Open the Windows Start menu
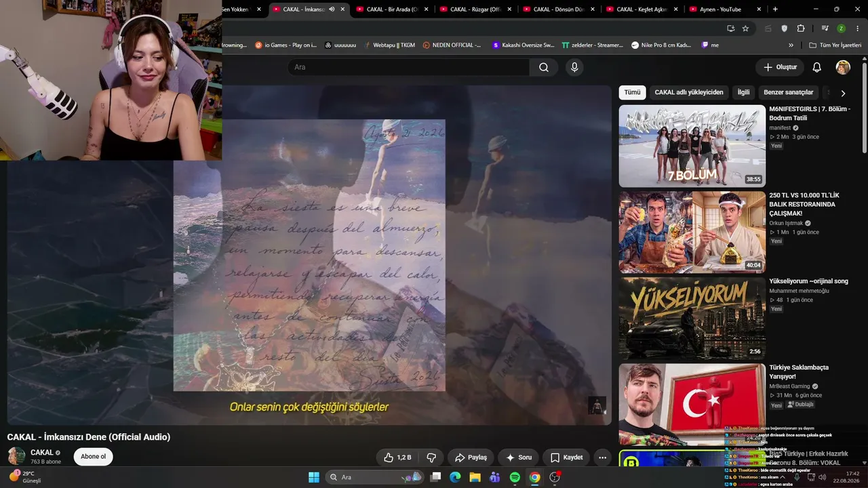 [x=314, y=477]
